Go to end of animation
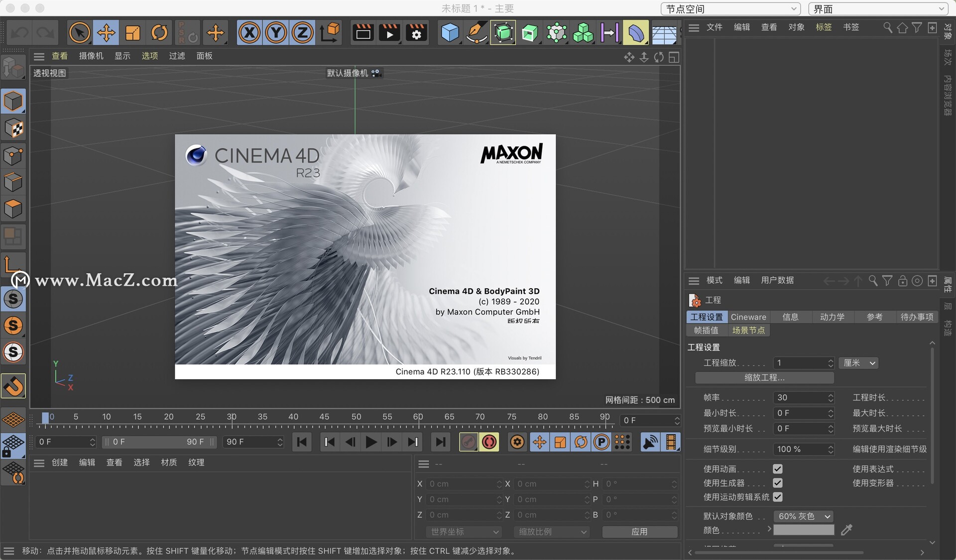This screenshot has height=560, width=956. [441, 442]
